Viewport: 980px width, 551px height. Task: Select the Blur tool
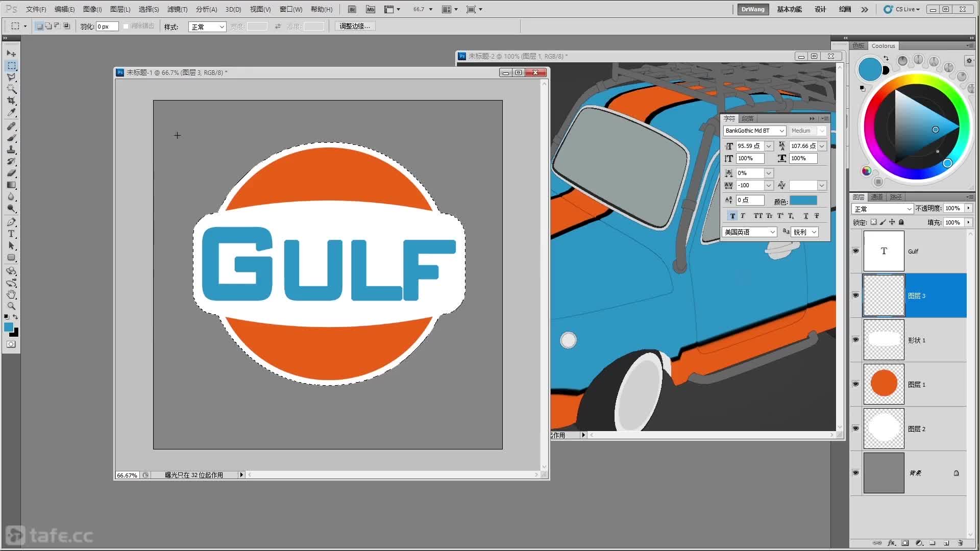point(11,196)
